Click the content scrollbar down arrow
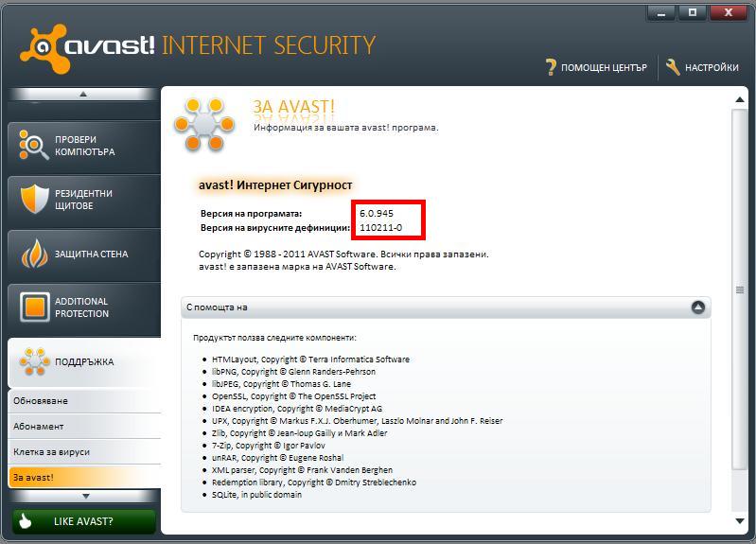The width and height of the screenshot is (756, 544). 740,521
